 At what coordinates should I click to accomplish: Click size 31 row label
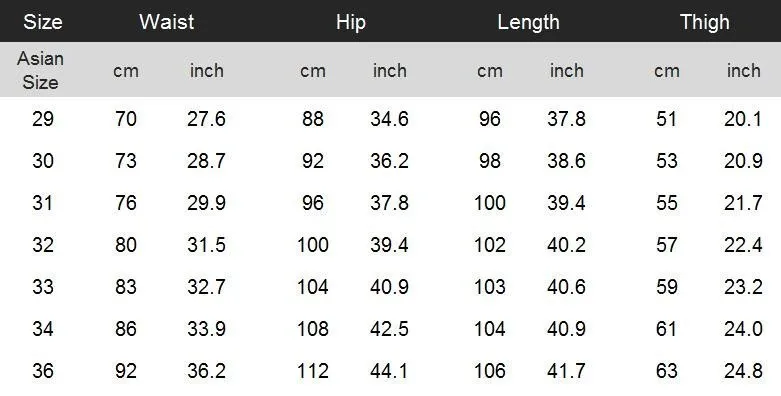tap(42, 203)
